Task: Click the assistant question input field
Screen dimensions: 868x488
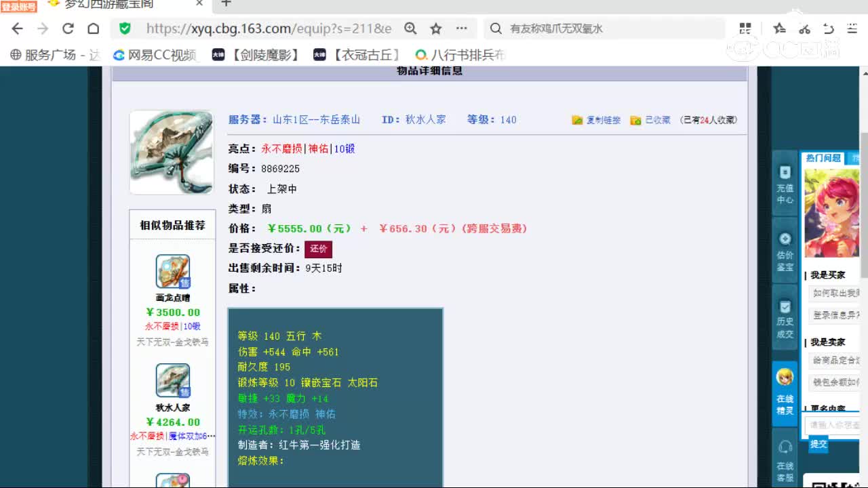Action: [833, 425]
